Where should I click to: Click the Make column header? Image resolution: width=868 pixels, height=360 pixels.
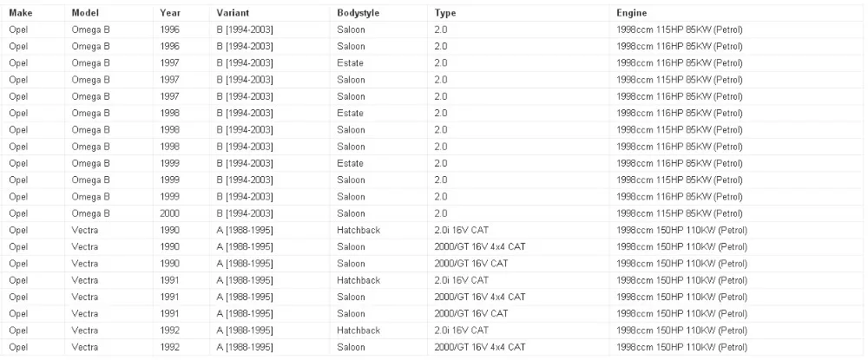(x=20, y=14)
